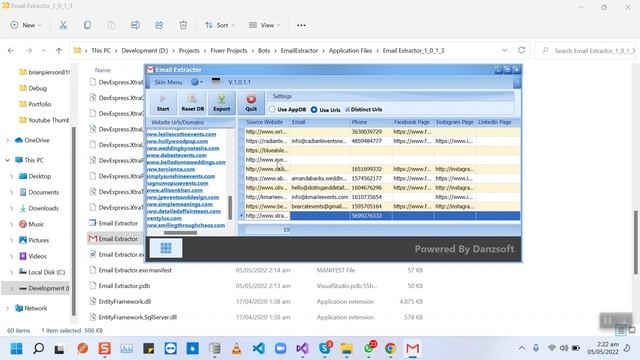Open Google Chrome from the taskbar
Image resolution: width=640 pixels, height=360 pixels.
click(390, 349)
